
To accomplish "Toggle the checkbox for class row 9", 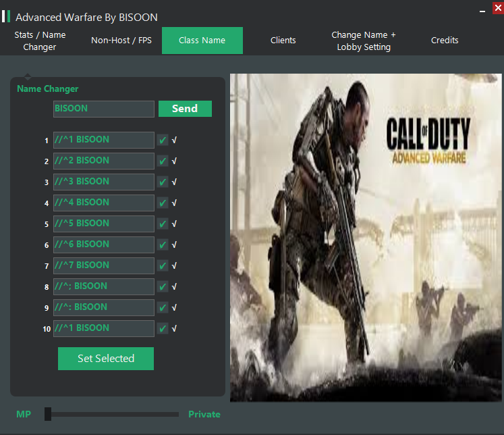I will (163, 307).
